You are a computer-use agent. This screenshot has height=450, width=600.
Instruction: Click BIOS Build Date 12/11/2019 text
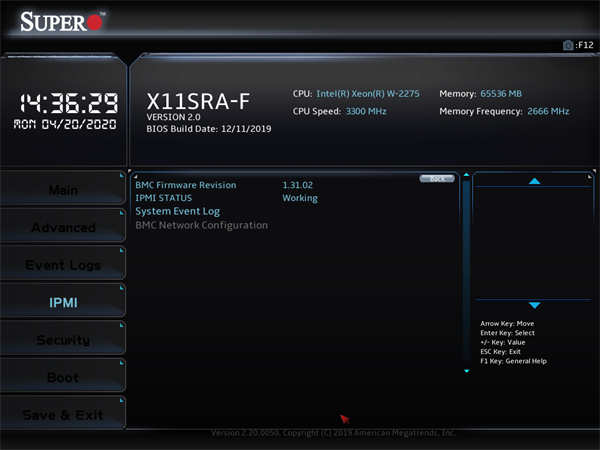coord(209,129)
